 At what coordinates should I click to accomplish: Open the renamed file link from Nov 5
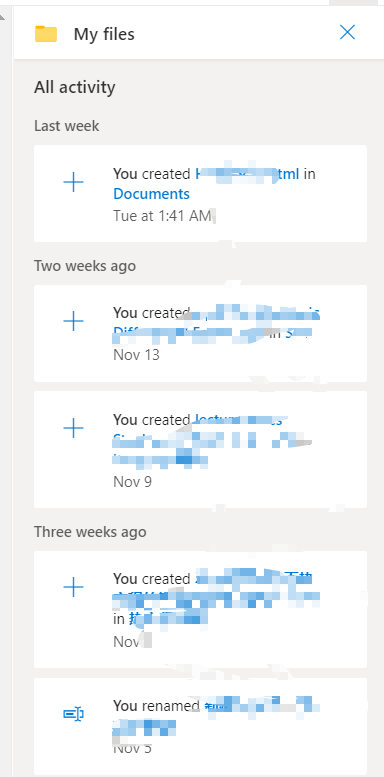coord(217,716)
